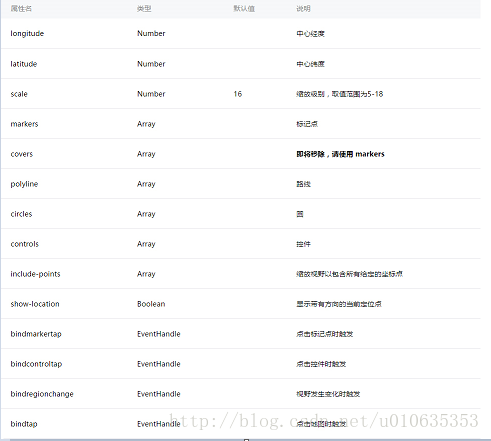Screen dimensions: 491x441
Task: Click the 'circles' property name
Action: 21,214
